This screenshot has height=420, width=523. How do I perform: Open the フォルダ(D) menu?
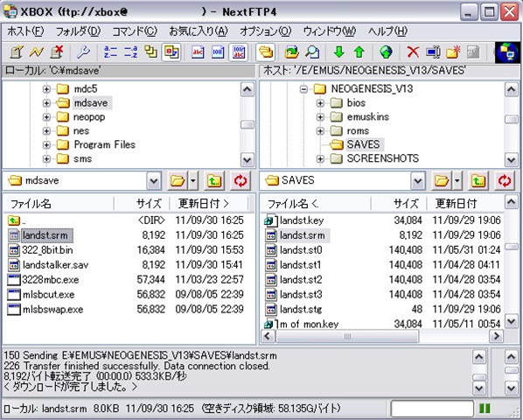[78, 31]
